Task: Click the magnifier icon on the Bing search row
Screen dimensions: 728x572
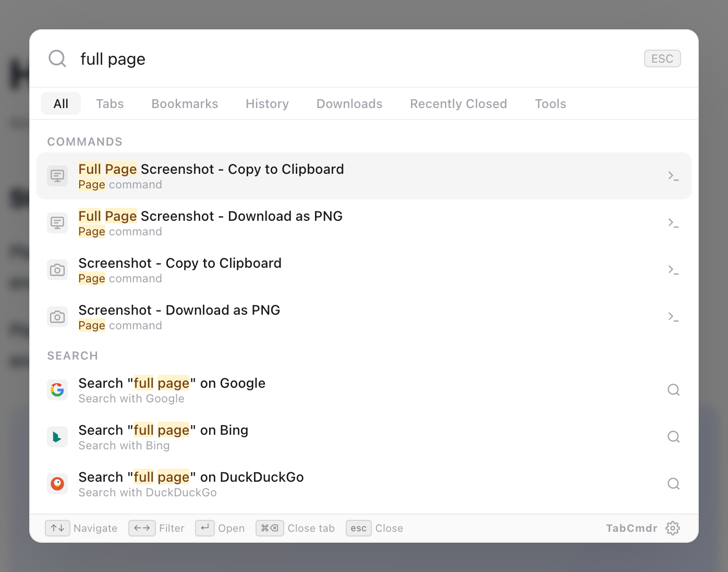Action: point(674,437)
